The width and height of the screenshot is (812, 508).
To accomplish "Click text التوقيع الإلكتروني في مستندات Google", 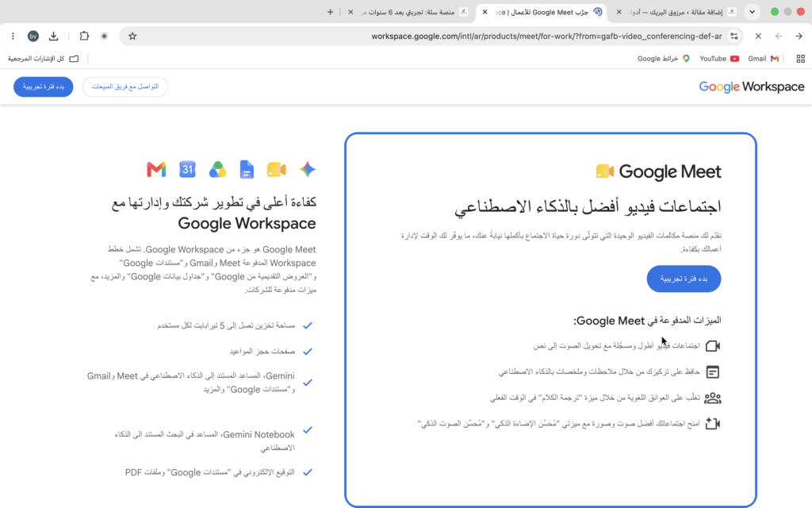I will pos(209,472).
